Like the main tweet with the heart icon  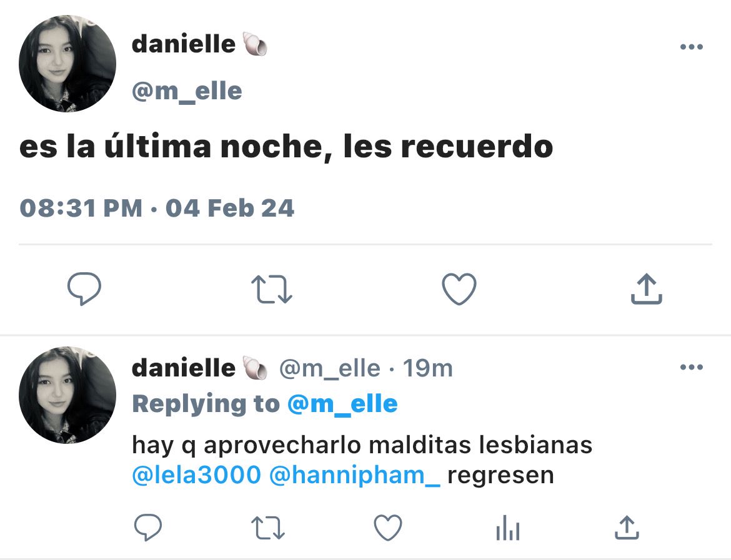[x=459, y=289]
